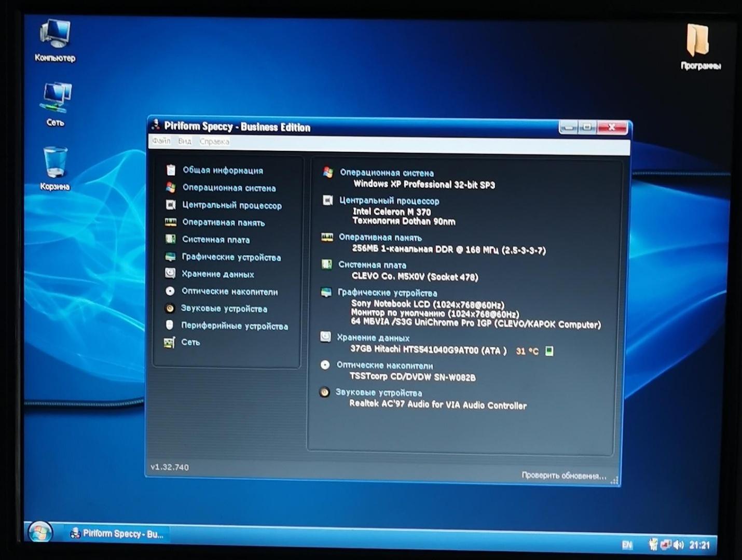Click the sidebar Системная плата motherboard icon
The width and height of the screenshot is (742, 560).
click(x=170, y=239)
